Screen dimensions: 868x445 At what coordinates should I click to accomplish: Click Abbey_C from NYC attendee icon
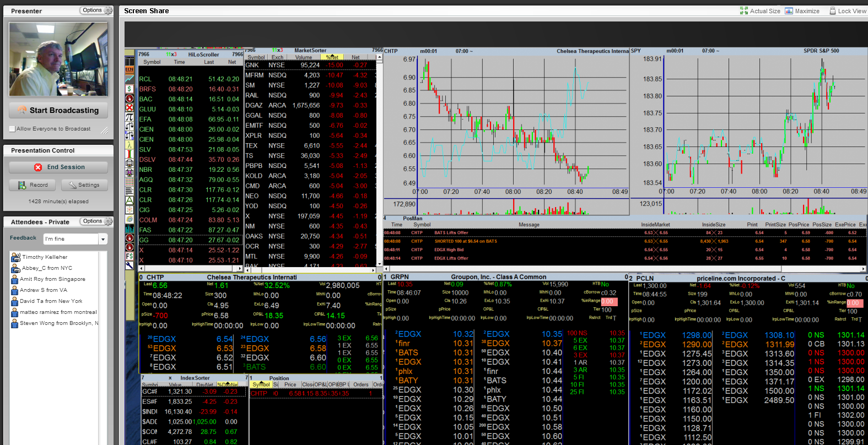[15, 268]
